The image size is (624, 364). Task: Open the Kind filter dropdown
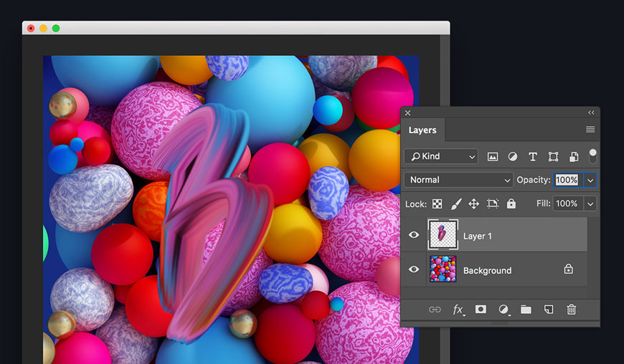click(441, 157)
